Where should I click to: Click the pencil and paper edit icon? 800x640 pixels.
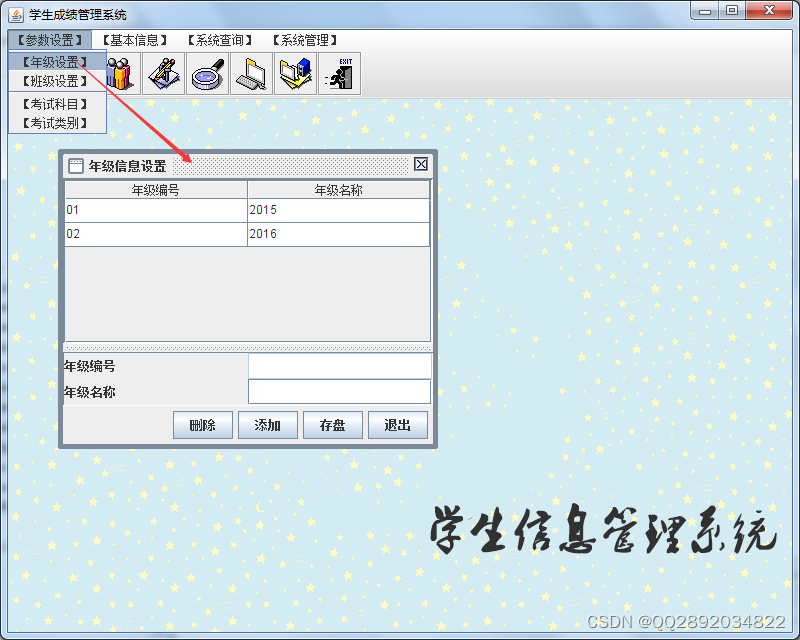pyautogui.click(x=164, y=73)
